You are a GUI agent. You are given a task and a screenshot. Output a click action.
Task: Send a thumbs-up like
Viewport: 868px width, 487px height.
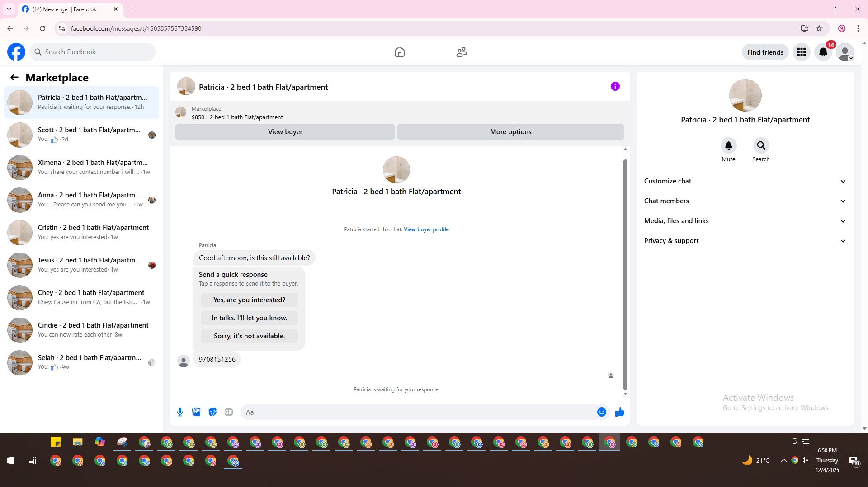point(619,412)
